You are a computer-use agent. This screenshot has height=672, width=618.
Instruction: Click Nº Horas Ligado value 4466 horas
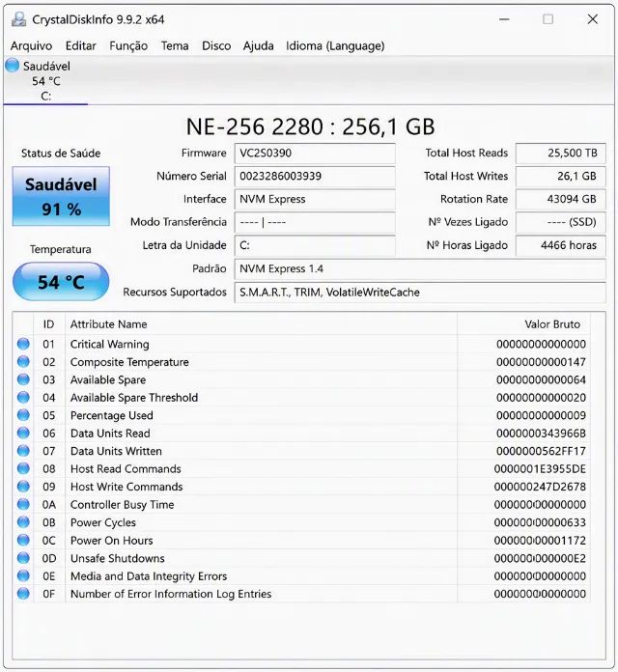tap(561, 245)
